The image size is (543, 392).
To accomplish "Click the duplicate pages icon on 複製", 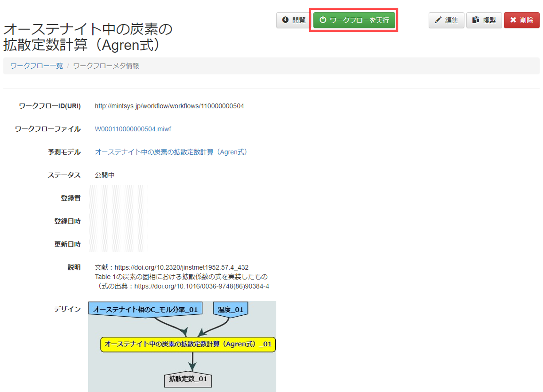I will [x=476, y=20].
